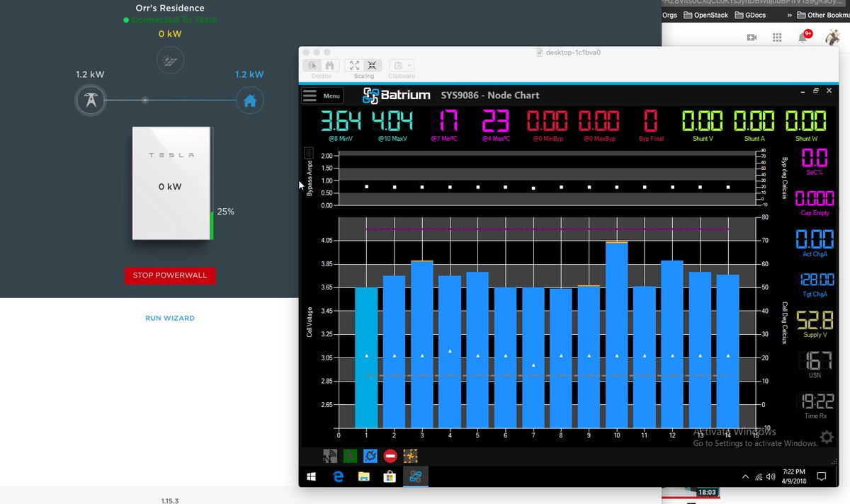Viewport: 850px width, 504px height.
Task: Open the user account avatar menu
Action: pyautogui.click(x=833, y=37)
